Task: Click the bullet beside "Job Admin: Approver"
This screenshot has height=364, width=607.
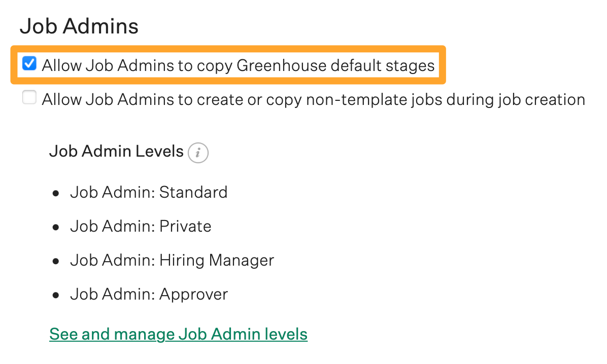Action: 56,294
